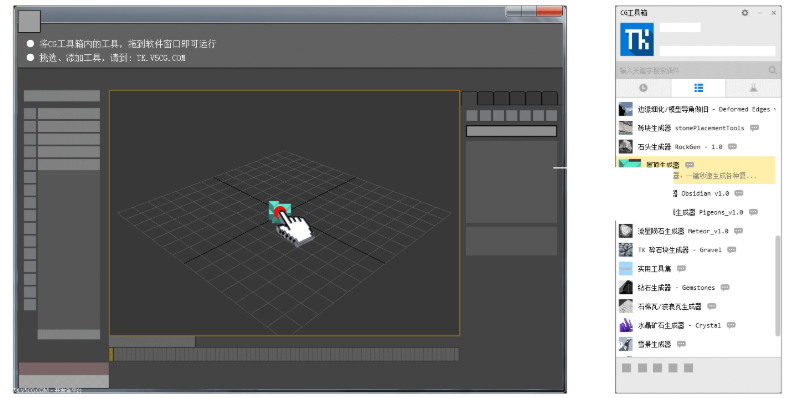
Task: Open the lab flask tab
Action: tap(753, 88)
